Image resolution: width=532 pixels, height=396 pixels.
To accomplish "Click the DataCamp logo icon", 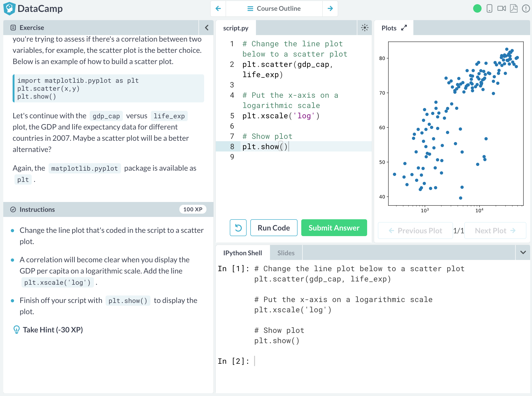I will click(10, 9).
